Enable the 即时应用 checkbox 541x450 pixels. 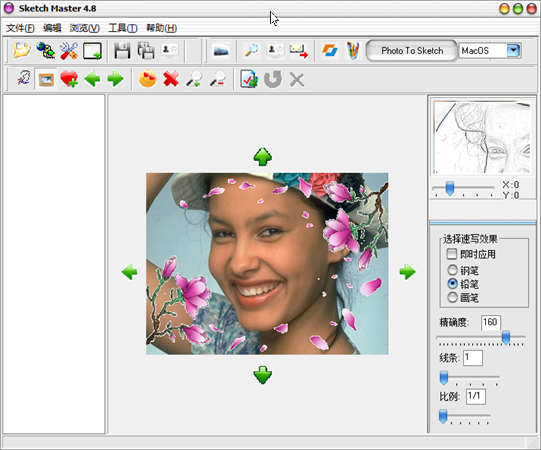click(x=452, y=254)
